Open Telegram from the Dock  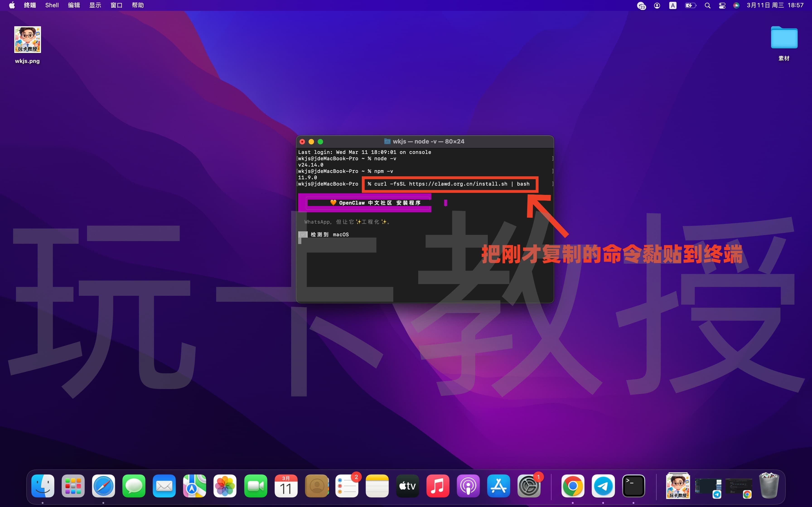[604, 485]
